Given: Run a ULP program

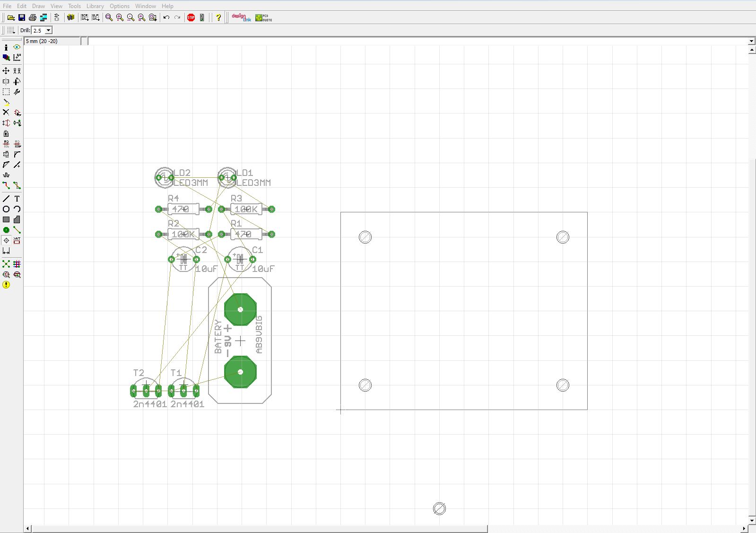Looking at the screenshot, I should pyautogui.click(x=96, y=17).
